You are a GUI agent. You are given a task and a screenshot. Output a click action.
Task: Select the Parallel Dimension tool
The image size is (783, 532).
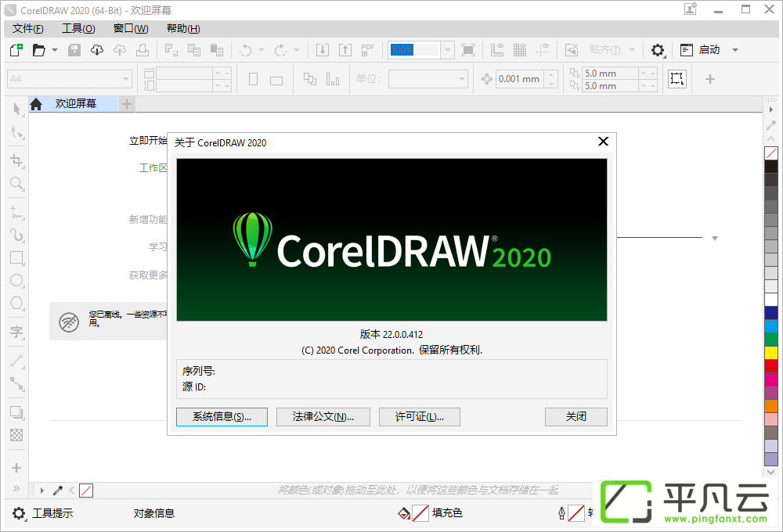click(16, 361)
